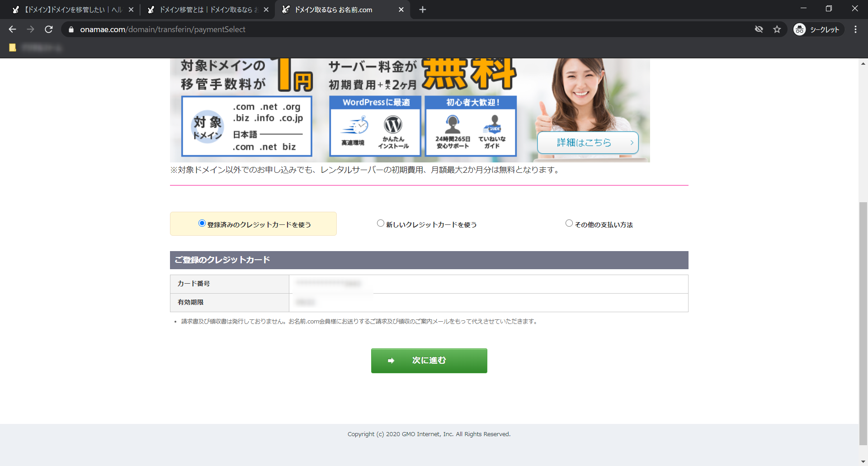Click the 有効期限 label cell
The image size is (868, 466).
(x=230, y=303)
